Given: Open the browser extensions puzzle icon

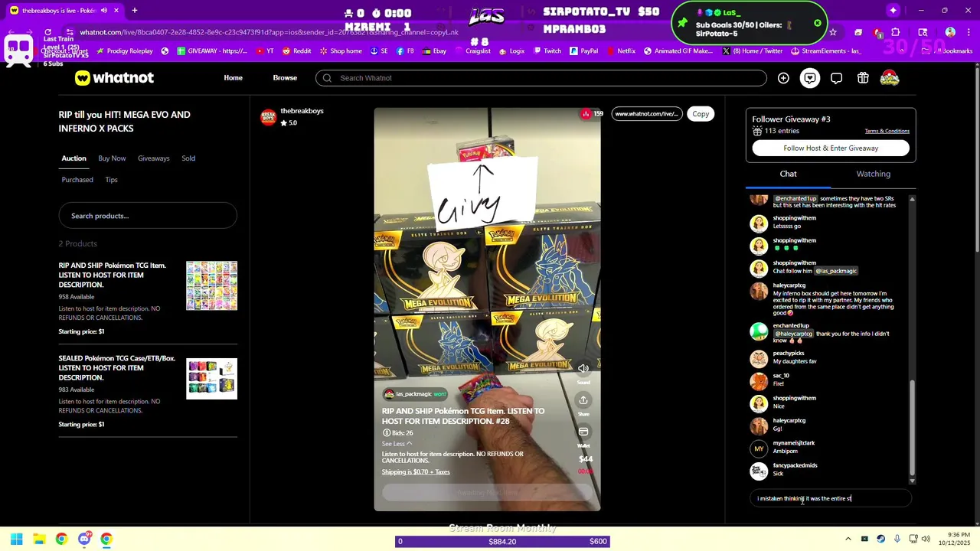Looking at the screenshot, I should 896,32.
